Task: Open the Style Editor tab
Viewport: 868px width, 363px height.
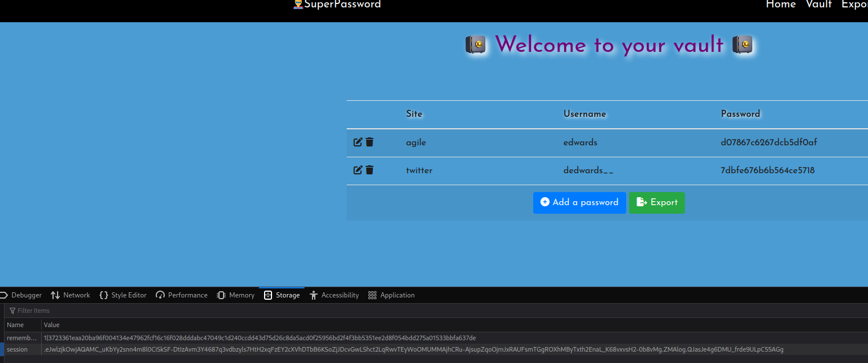Action: 123,295
